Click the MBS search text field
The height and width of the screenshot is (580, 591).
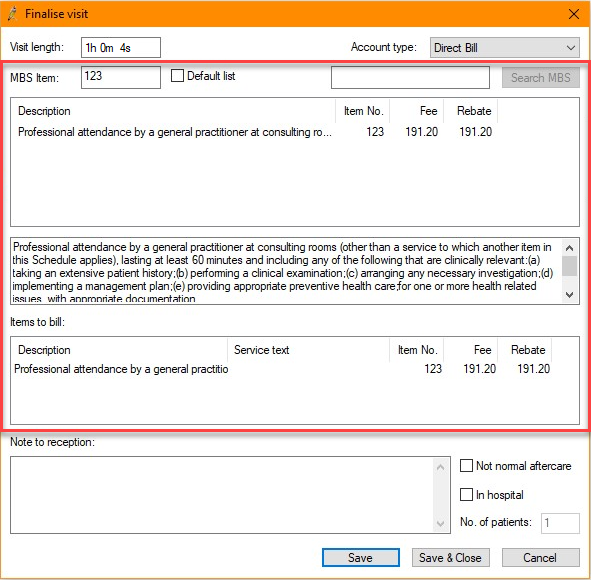tap(410, 78)
